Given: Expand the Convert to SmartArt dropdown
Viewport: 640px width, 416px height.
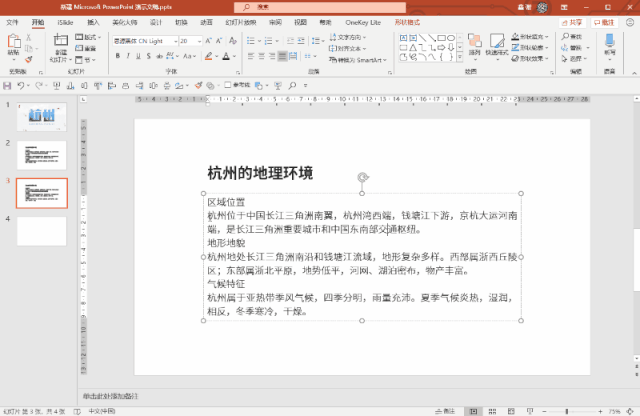Looking at the screenshot, I should [x=358, y=60].
